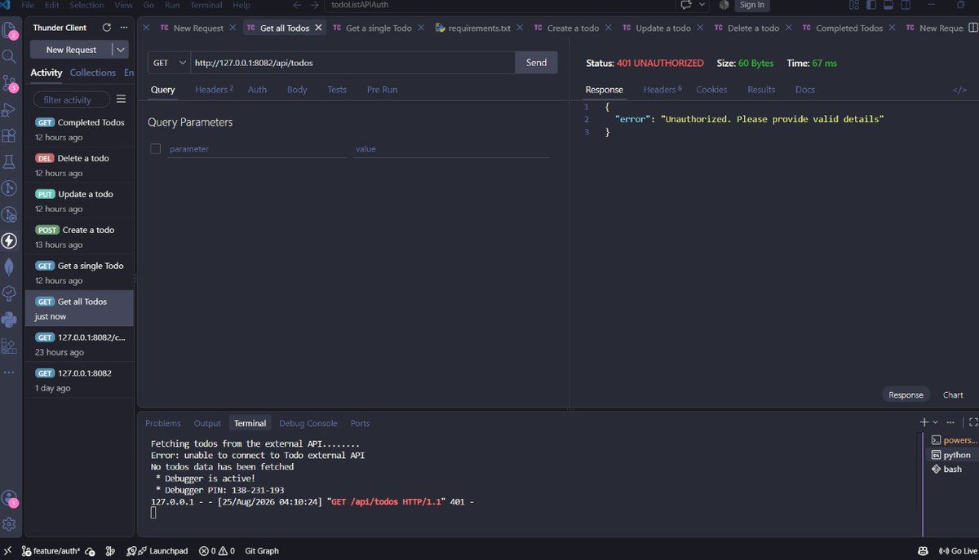This screenshot has width=979, height=560.
Task: Open the Testing flask view
Action: (10, 161)
